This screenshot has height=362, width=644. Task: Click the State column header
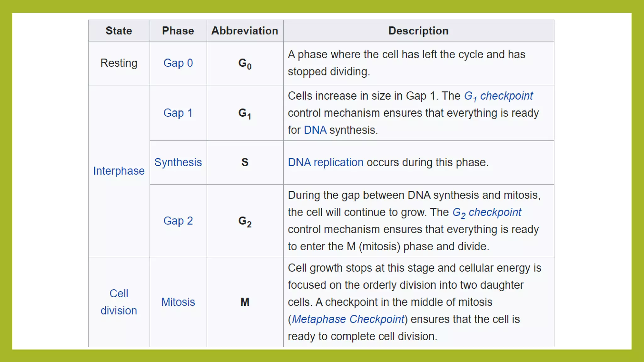pos(119,31)
